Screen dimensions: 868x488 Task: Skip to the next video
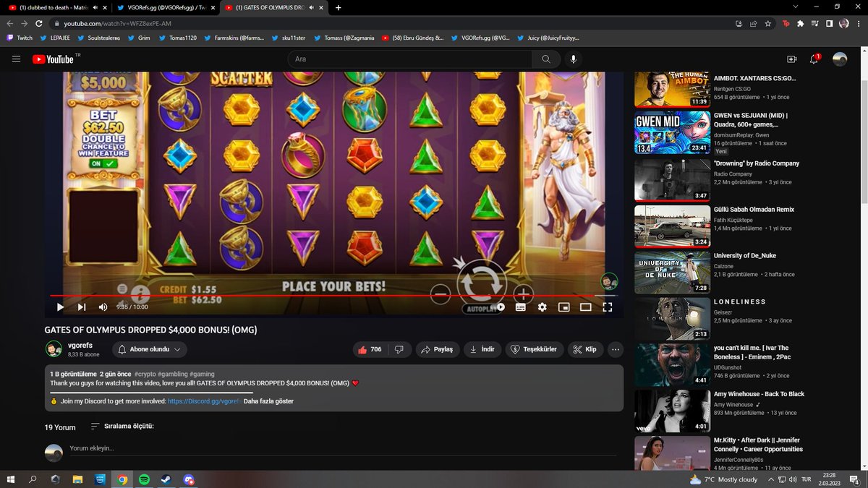pos(82,307)
